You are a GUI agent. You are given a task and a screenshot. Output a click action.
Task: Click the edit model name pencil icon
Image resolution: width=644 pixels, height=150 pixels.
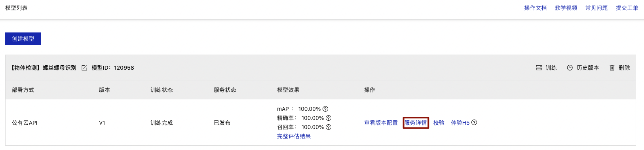pos(84,68)
